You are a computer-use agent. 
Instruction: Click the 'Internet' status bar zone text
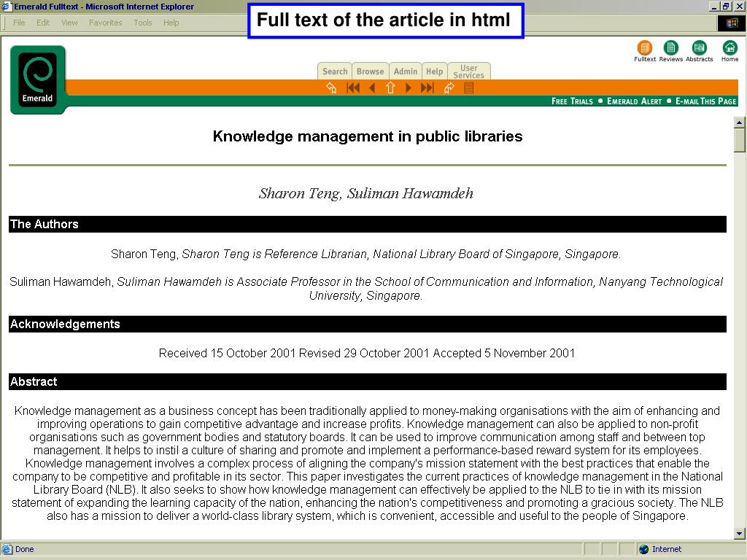coord(667,549)
